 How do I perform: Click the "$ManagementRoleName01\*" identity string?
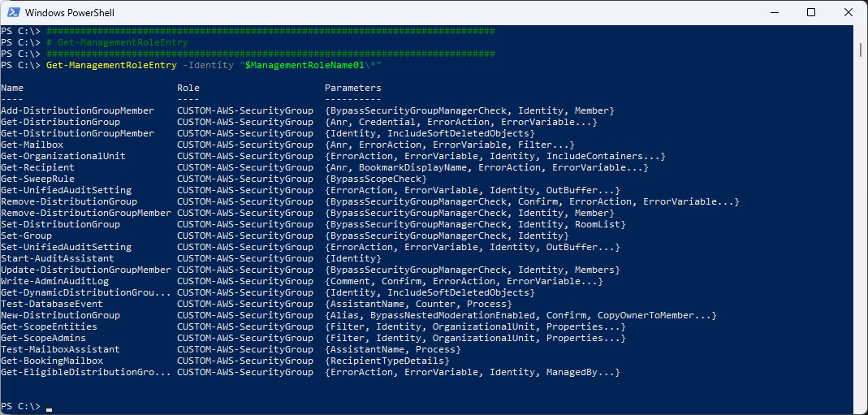311,65
